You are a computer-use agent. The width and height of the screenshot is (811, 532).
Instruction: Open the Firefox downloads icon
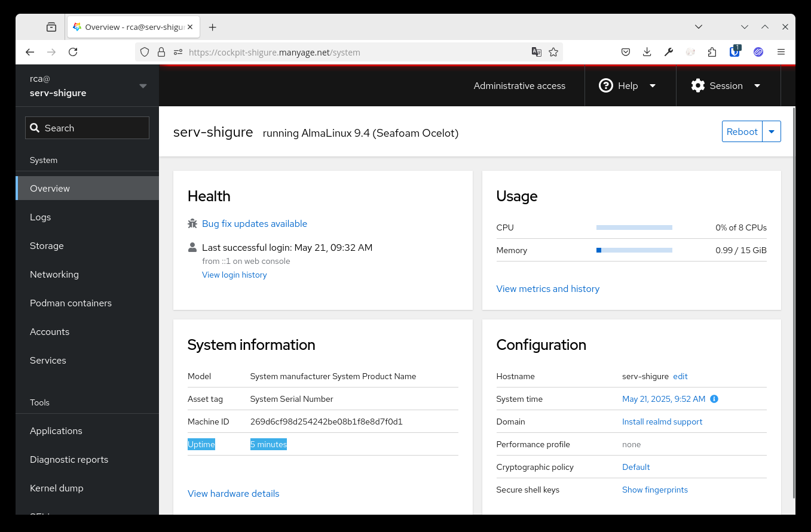click(647, 52)
